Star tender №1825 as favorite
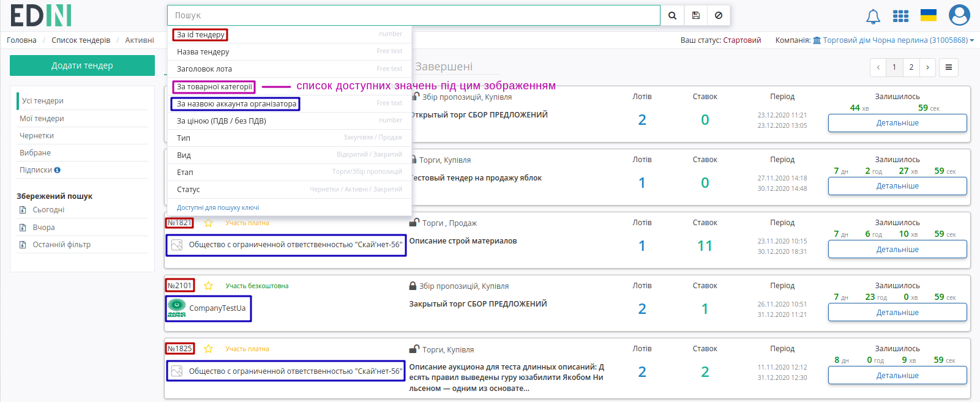Image resolution: width=980 pixels, height=402 pixels. pyautogui.click(x=208, y=349)
